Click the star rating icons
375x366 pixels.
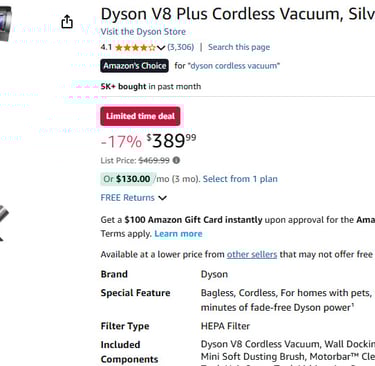coord(135,47)
